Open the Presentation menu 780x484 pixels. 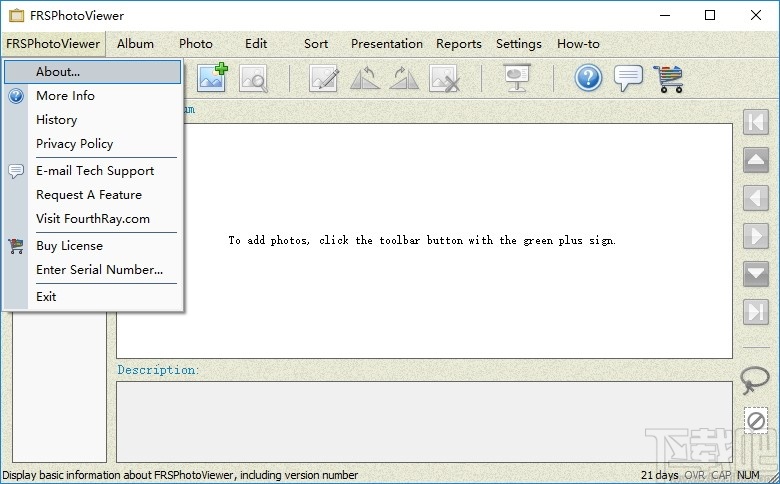pos(387,44)
